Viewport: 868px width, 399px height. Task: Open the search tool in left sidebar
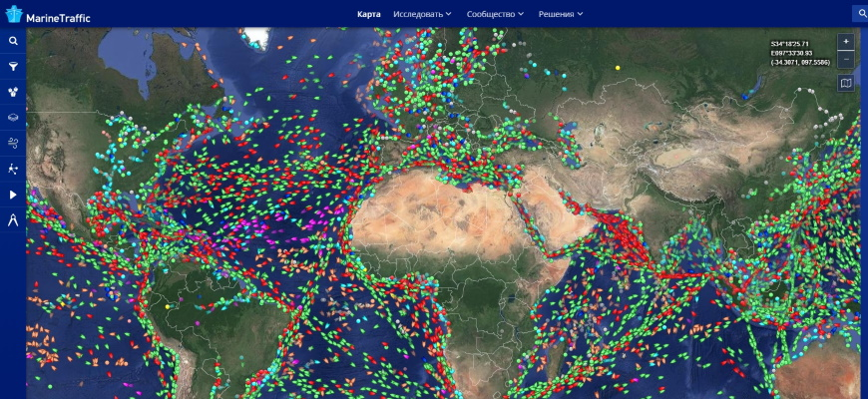[x=13, y=41]
